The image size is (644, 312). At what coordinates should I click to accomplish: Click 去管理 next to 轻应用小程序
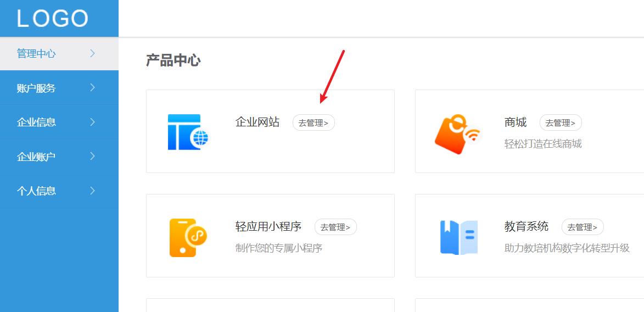[x=335, y=227]
